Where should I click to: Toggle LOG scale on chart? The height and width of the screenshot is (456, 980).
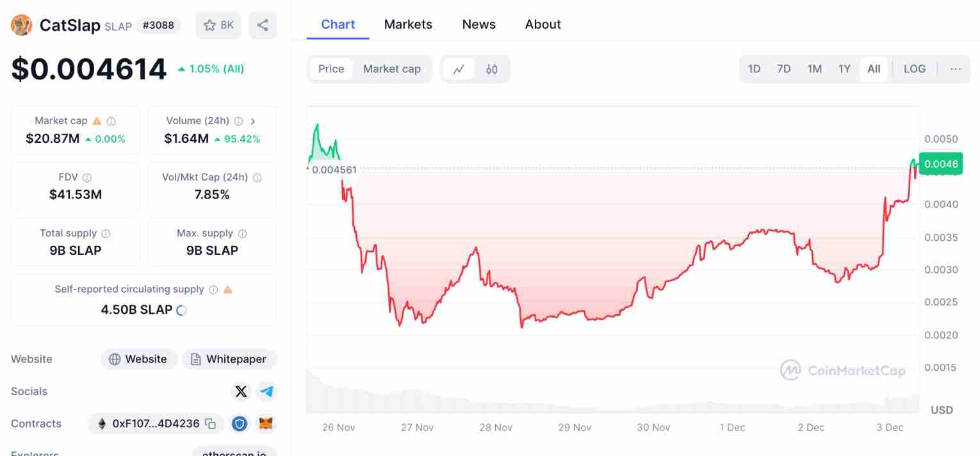click(x=915, y=69)
